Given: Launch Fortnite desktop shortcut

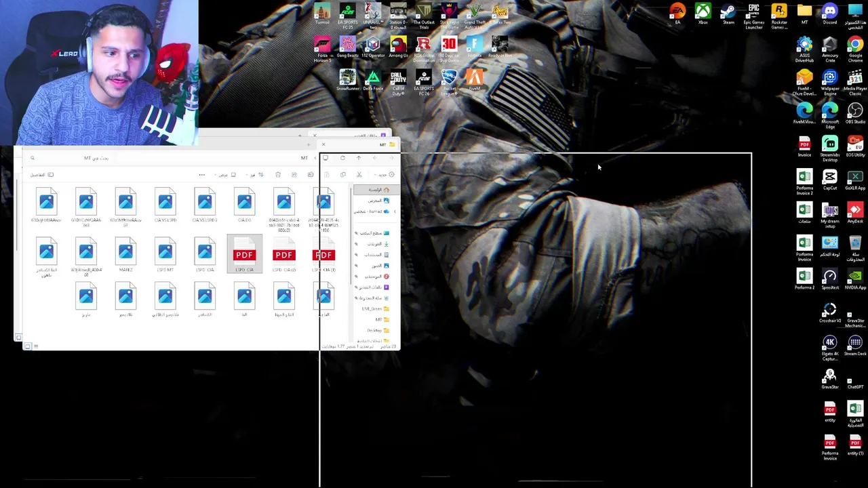Looking at the screenshot, I should click(x=474, y=48).
